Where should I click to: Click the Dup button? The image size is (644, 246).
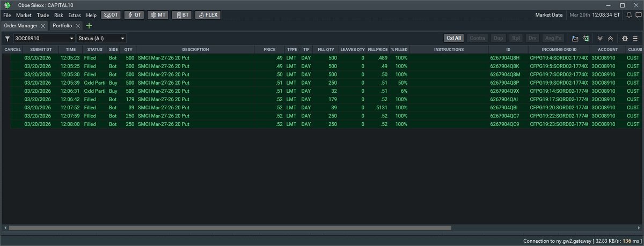(x=499, y=39)
